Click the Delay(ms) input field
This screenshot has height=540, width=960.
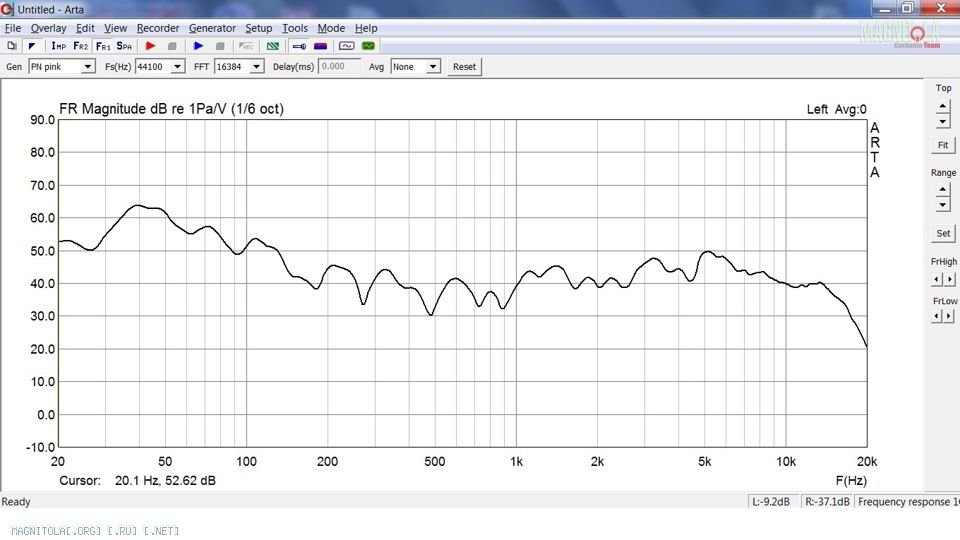(339, 67)
